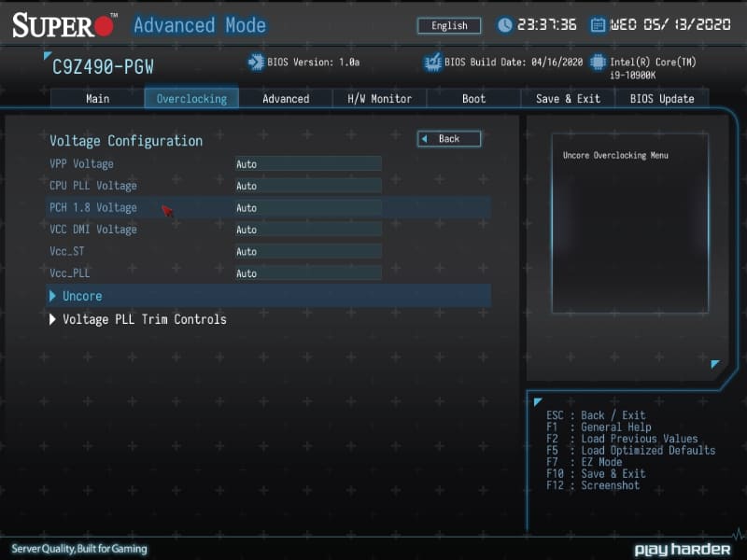Switch to the H/W Monitor tab
The height and width of the screenshot is (560, 747).
click(x=378, y=98)
